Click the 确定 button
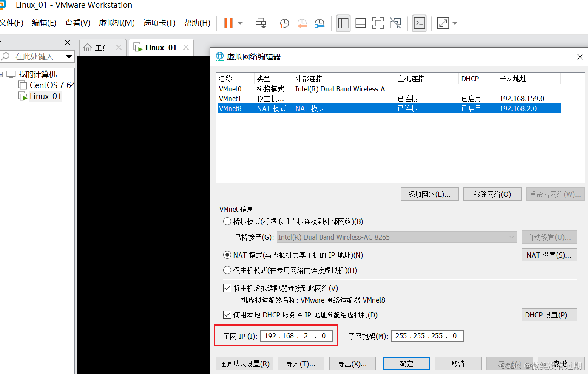The height and width of the screenshot is (374, 588). click(407, 364)
